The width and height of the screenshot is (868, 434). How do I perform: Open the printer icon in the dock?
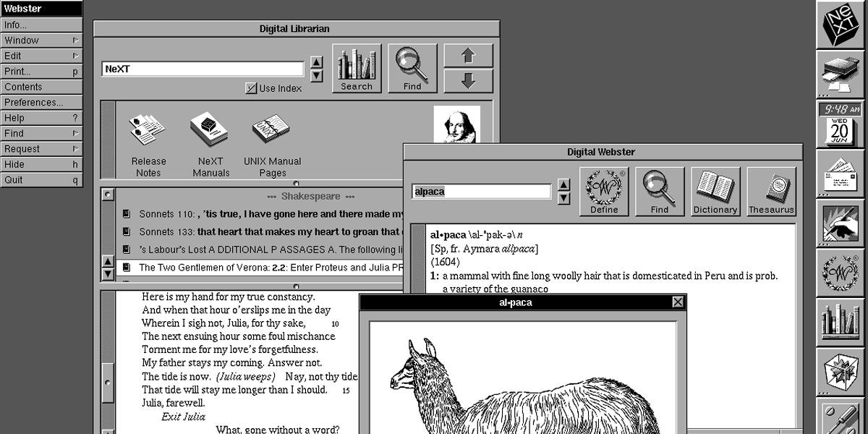840,75
